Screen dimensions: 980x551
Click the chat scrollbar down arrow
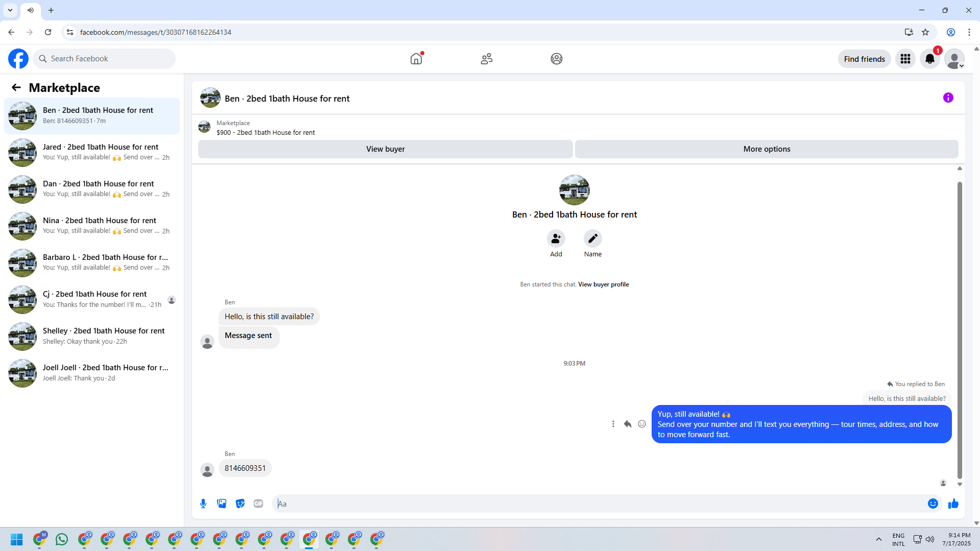960,484
